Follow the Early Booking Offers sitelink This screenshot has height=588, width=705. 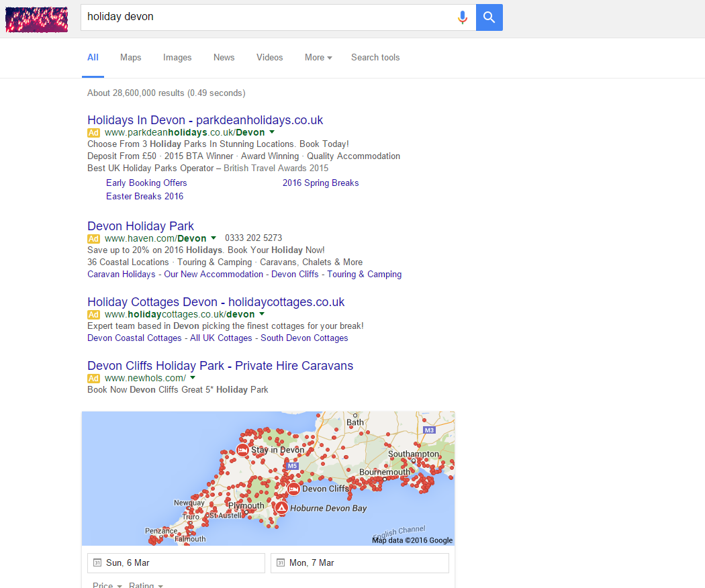pyautogui.click(x=146, y=183)
